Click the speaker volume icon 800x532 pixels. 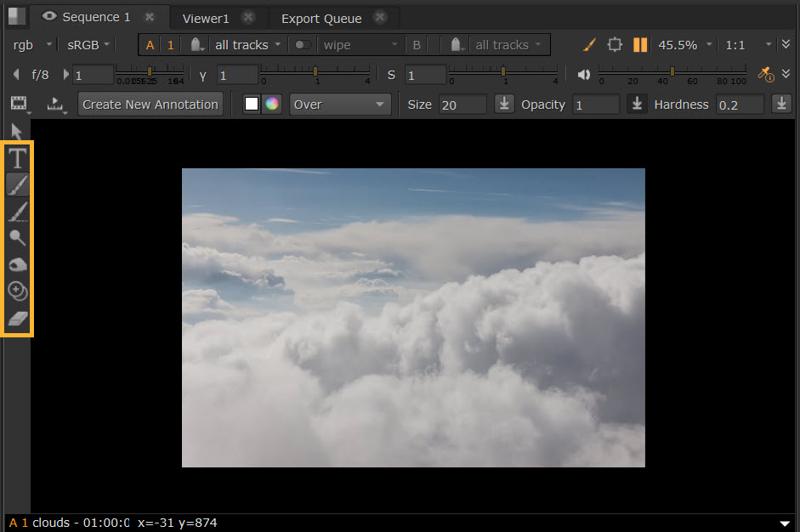click(x=584, y=75)
